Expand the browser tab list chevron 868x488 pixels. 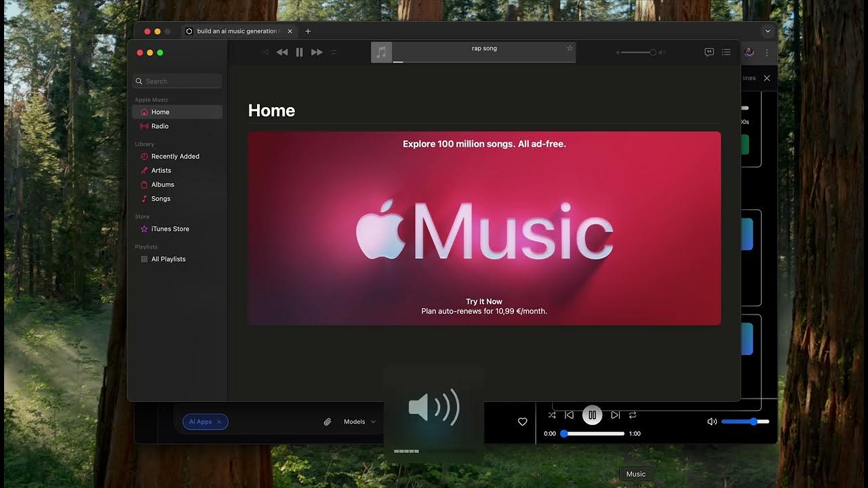click(x=768, y=31)
